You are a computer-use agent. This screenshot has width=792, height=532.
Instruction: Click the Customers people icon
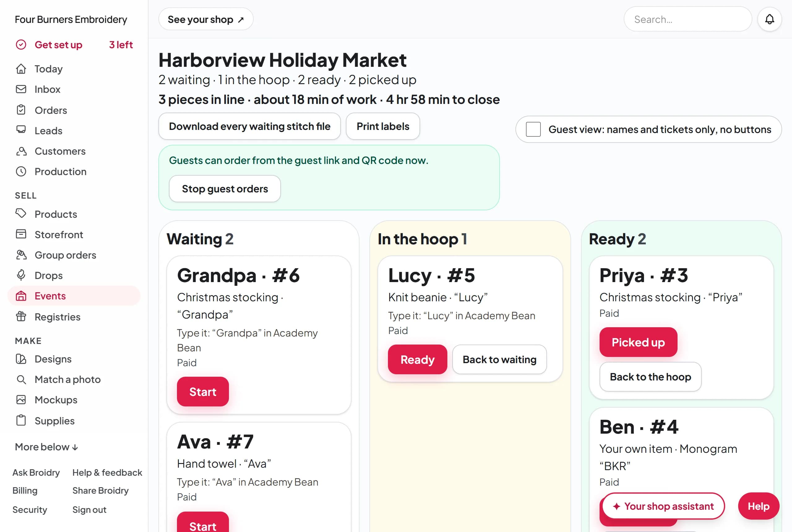(21, 151)
